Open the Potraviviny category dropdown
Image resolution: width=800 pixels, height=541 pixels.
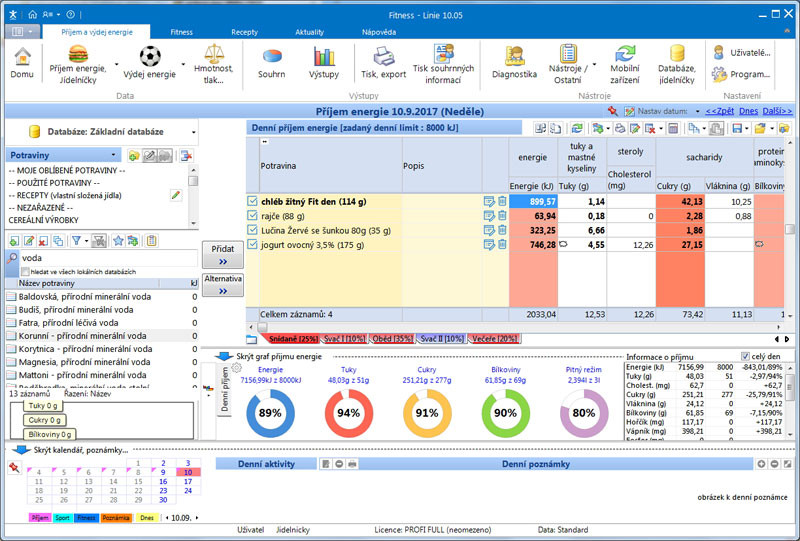coord(113,155)
